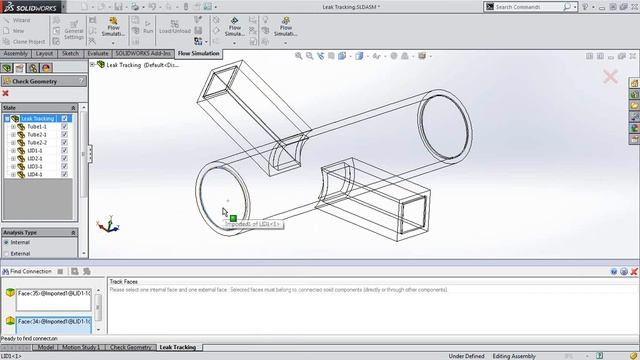Open the ConfigurationManager tab icon
Screen dimensions: 640x360
tap(33, 68)
